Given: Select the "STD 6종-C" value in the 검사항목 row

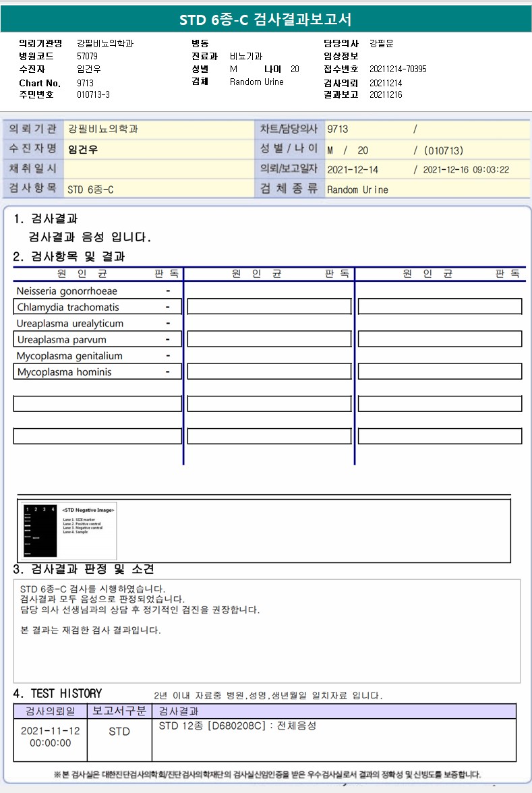Looking at the screenshot, I should pos(90,189).
